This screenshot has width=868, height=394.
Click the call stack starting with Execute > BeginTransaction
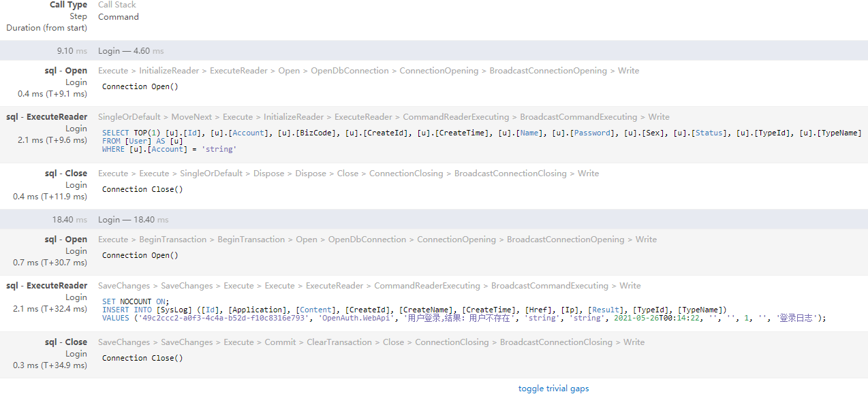377,240
